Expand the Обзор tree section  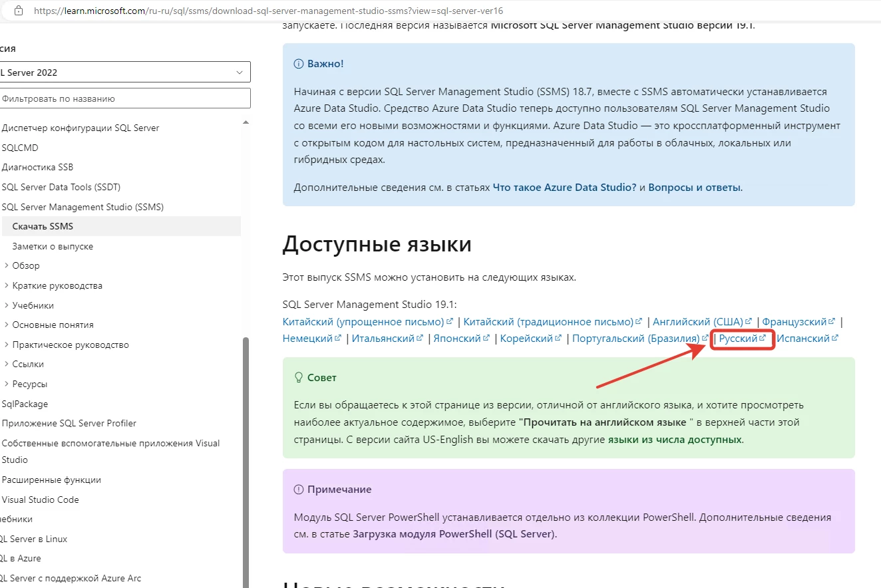click(6, 266)
